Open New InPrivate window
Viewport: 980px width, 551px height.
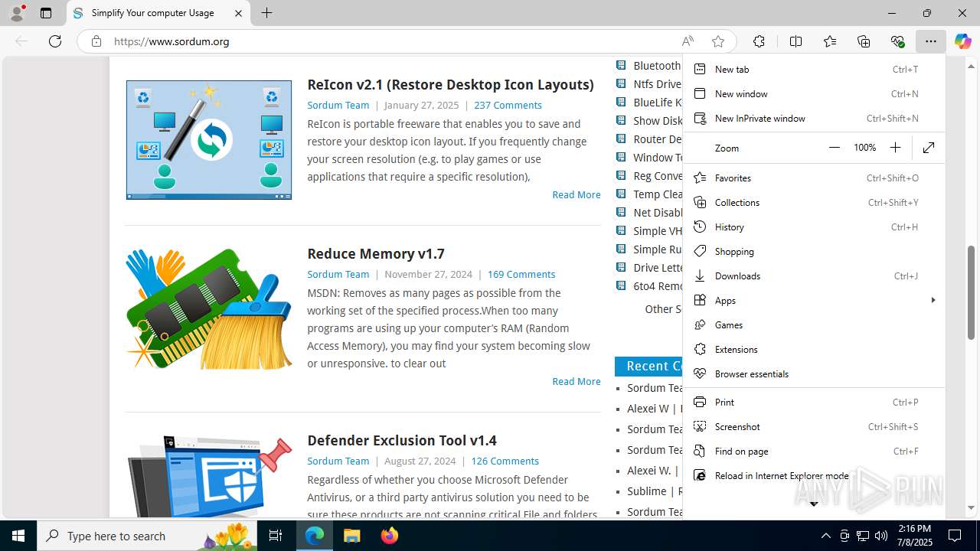click(814, 118)
